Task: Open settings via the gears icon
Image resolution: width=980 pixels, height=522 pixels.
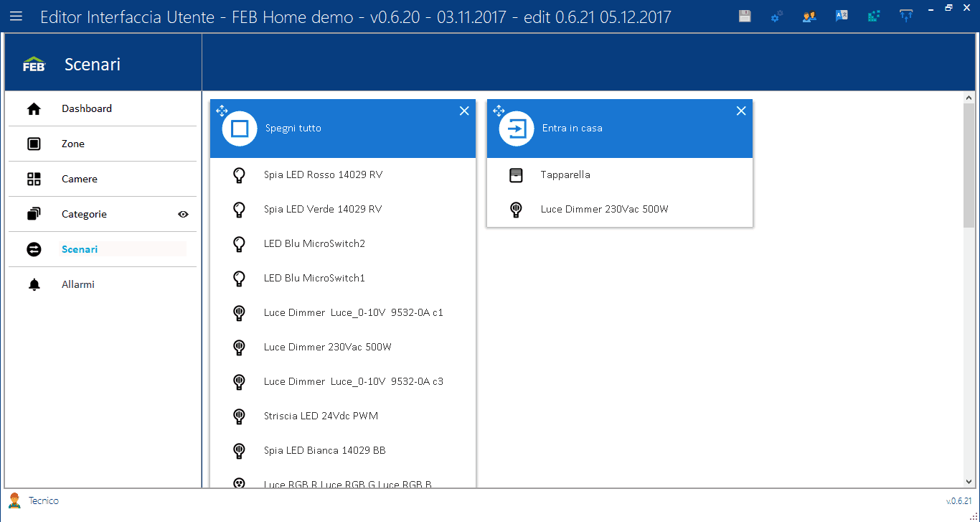Action: point(777,16)
